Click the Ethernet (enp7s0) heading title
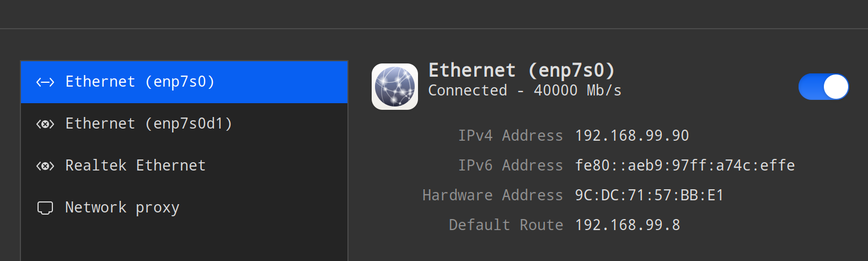 pyautogui.click(x=522, y=71)
